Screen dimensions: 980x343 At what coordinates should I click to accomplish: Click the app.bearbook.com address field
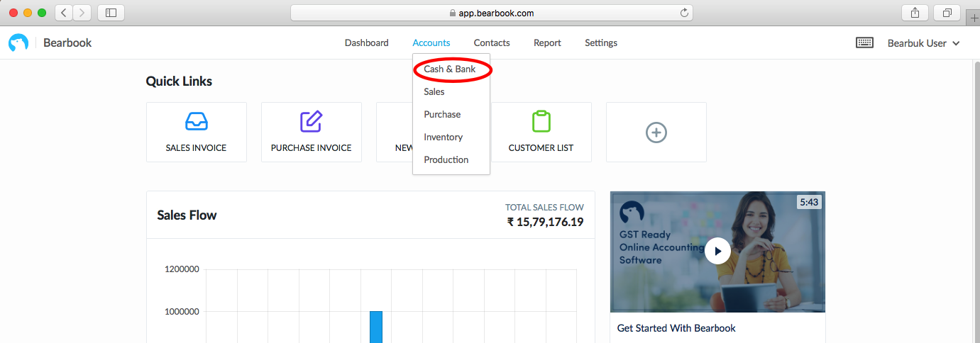tap(492, 13)
